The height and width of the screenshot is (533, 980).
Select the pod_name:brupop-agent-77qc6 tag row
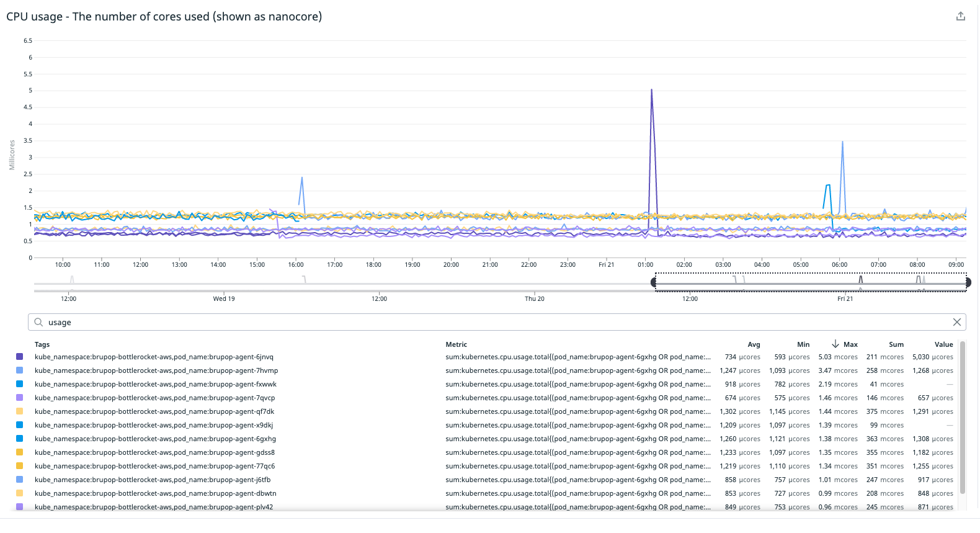point(155,466)
